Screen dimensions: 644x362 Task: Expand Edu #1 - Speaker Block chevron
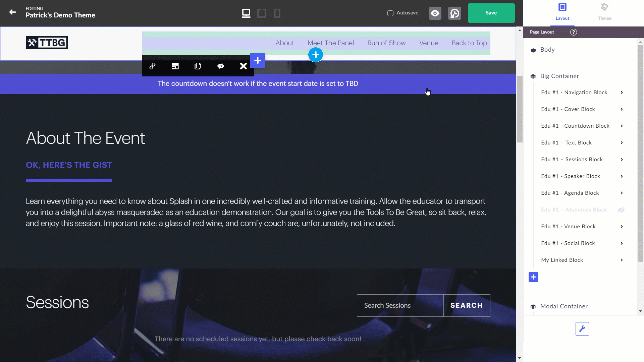coord(622,176)
